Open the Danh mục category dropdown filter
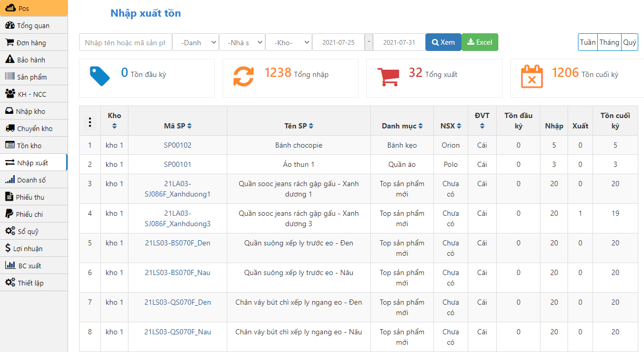 (196, 43)
